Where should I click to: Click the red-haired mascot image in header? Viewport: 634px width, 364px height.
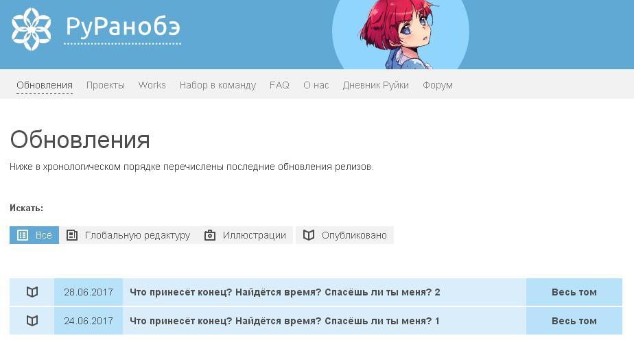[x=400, y=34]
